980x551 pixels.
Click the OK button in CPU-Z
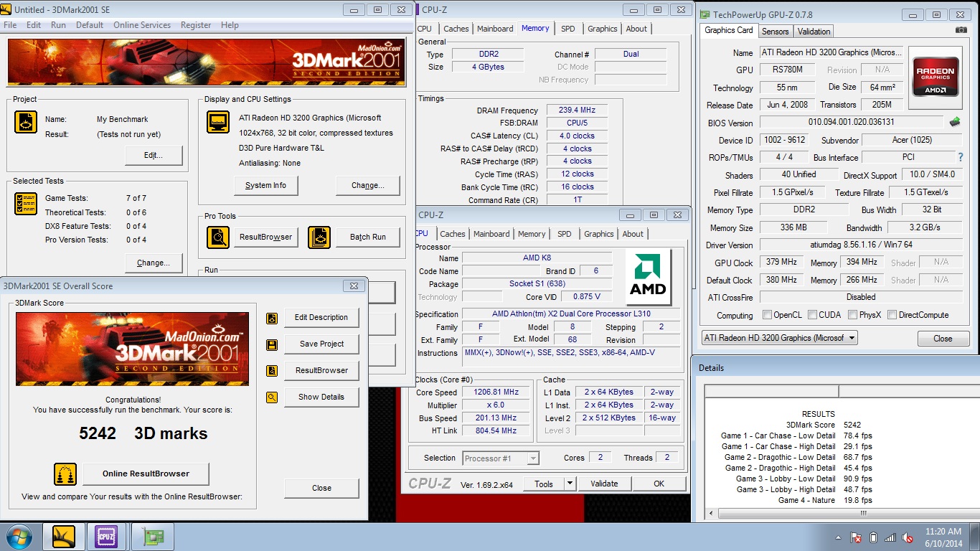click(x=659, y=484)
